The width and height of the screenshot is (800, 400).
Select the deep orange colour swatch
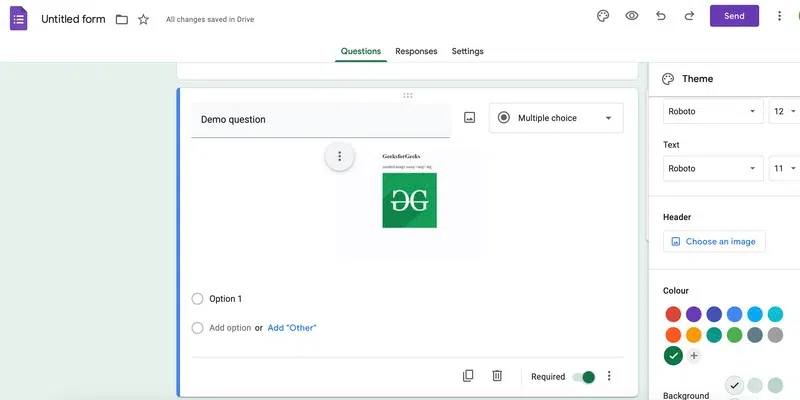pos(673,335)
